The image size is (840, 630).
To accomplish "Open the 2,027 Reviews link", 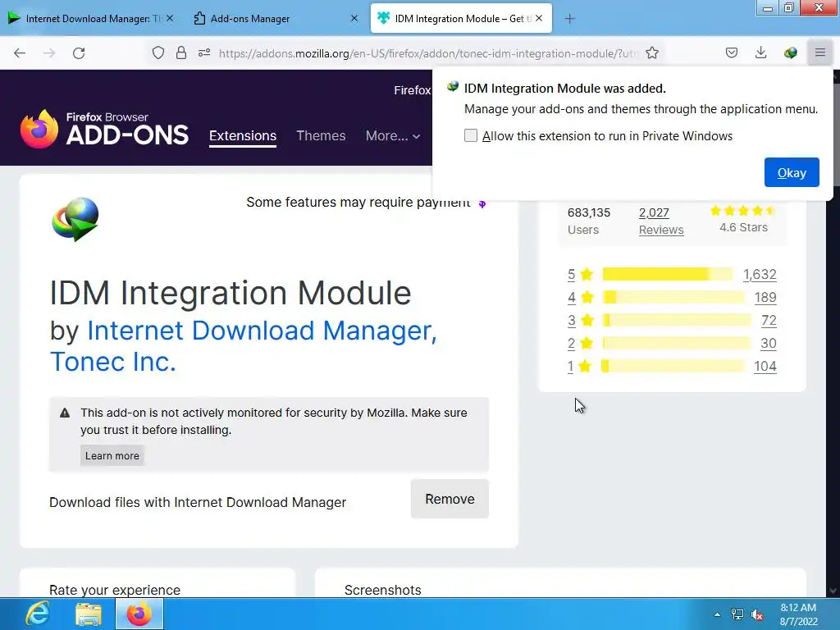I will 661,221.
